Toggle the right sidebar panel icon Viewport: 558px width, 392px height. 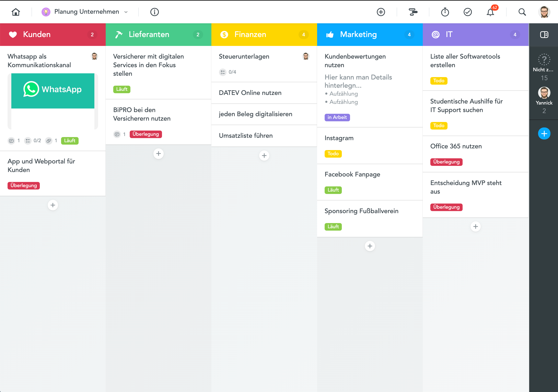pyautogui.click(x=544, y=35)
